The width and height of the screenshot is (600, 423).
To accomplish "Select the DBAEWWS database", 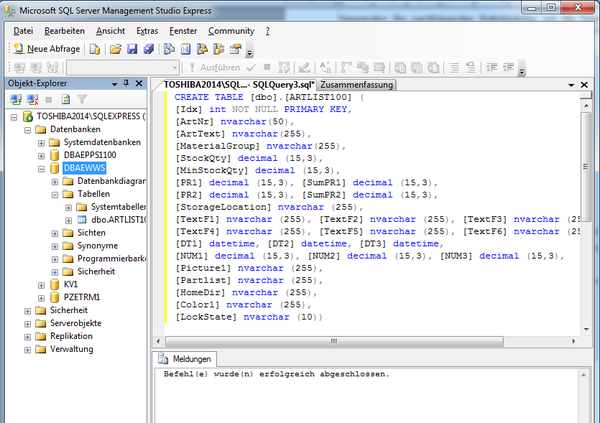I will click(x=84, y=168).
